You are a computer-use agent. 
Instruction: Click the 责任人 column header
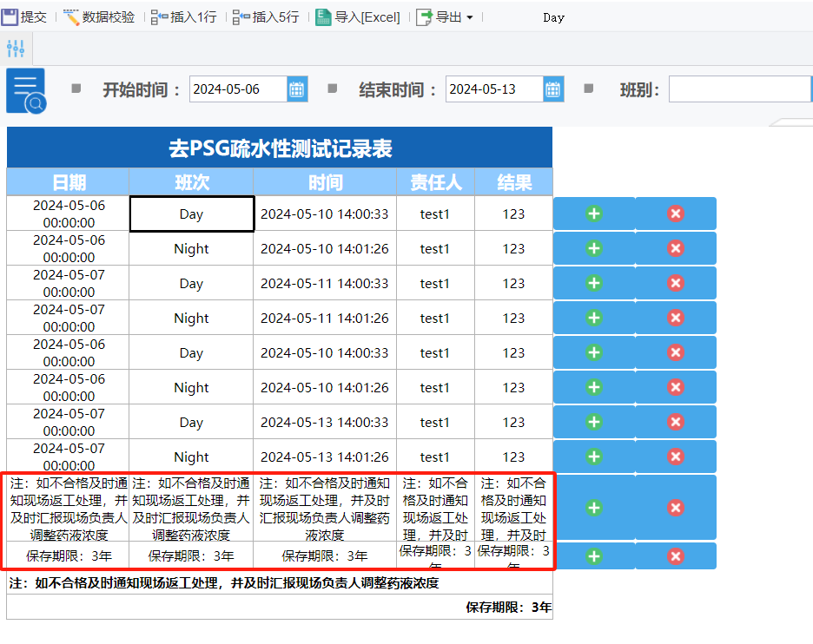tap(435, 182)
